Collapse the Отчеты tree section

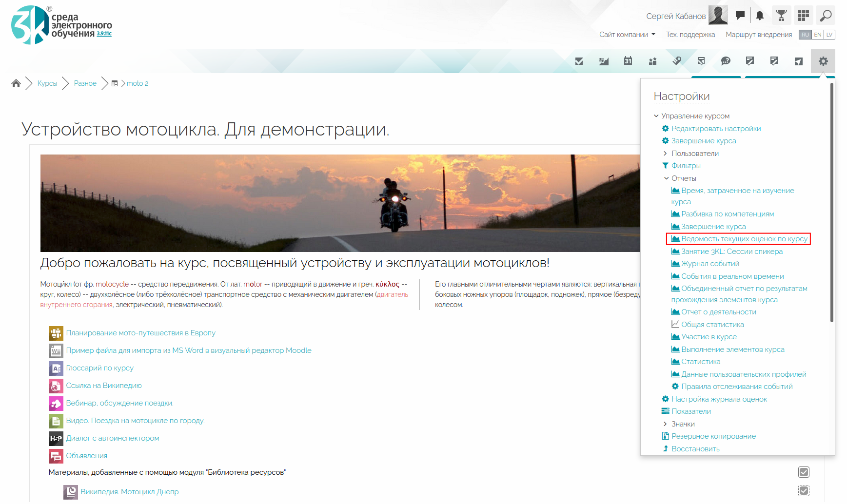(666, 178)
